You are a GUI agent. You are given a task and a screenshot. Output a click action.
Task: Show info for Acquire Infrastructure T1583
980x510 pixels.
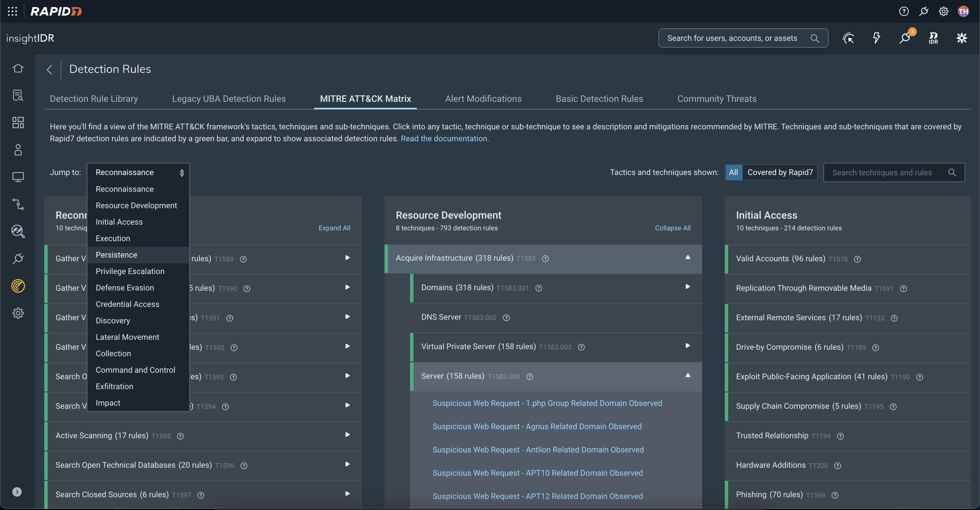545,259
